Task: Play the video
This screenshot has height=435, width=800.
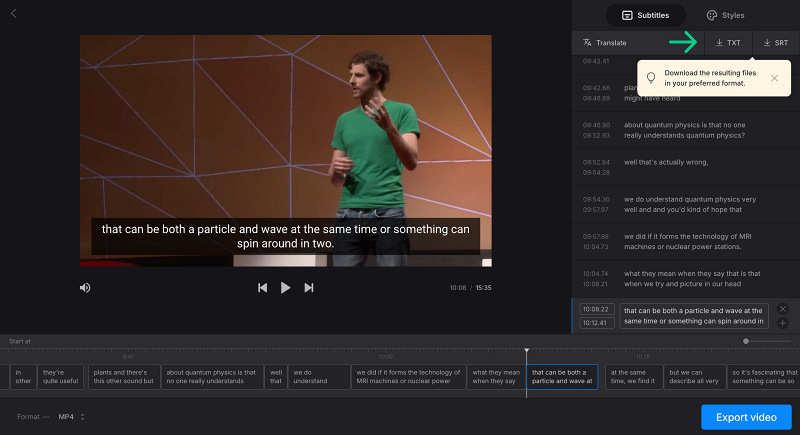Action: (x=285, y=288)
